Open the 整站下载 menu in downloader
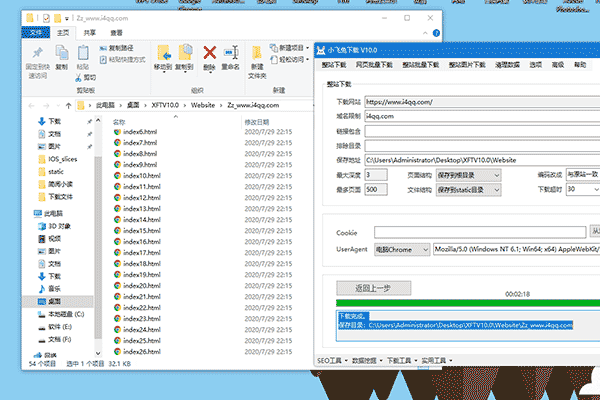The image size is (600, 400). (x=334, y=65)
